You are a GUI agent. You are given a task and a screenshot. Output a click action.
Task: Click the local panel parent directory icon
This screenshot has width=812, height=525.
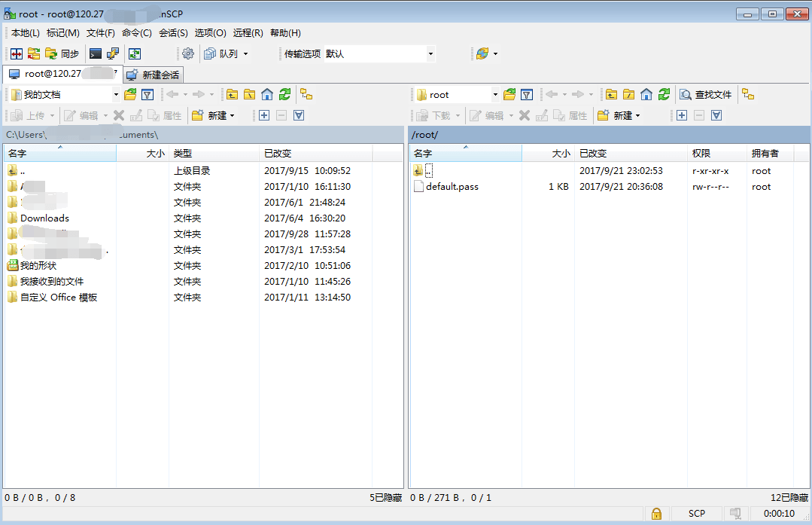point(232,95)
